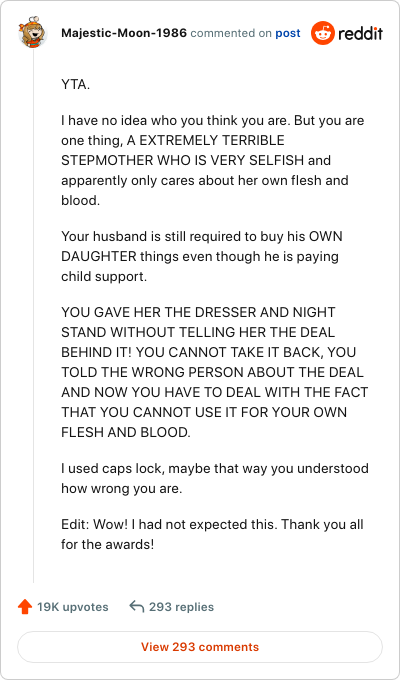The width and height of the screenshot is (400, 680).
Task: Click the orange Reddit Snoo logo icon
Action: 323,33
